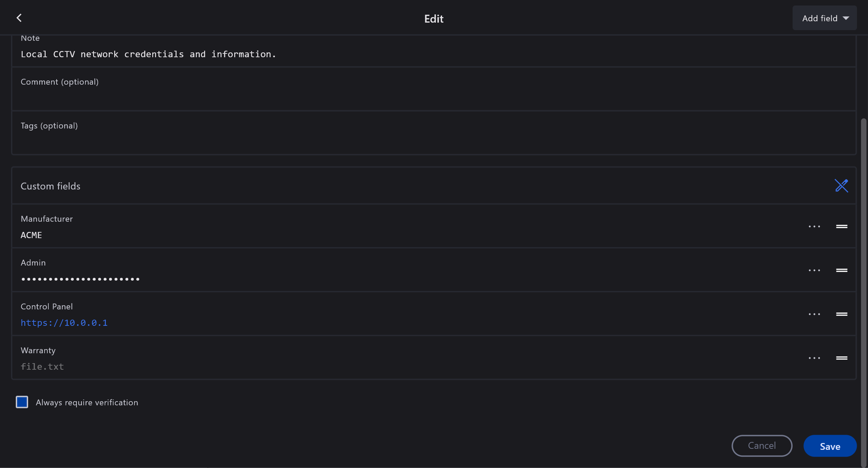The image size is (868, 468).
Task: Click the masked Admin password field
Action: 80,279
